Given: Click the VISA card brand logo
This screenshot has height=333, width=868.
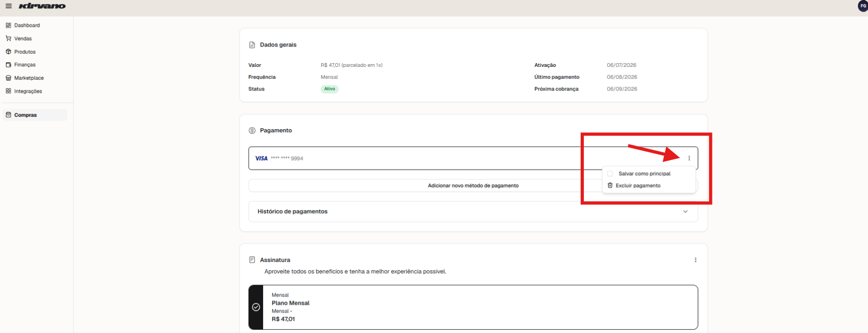Looking at the screenshot, I should 261,158.
